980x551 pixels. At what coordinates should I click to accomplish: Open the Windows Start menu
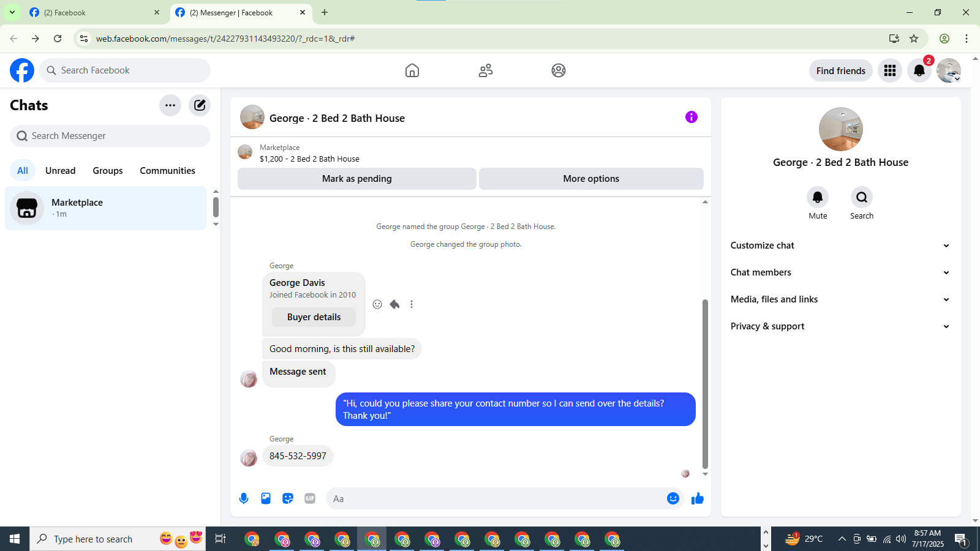tap(15, 539)
